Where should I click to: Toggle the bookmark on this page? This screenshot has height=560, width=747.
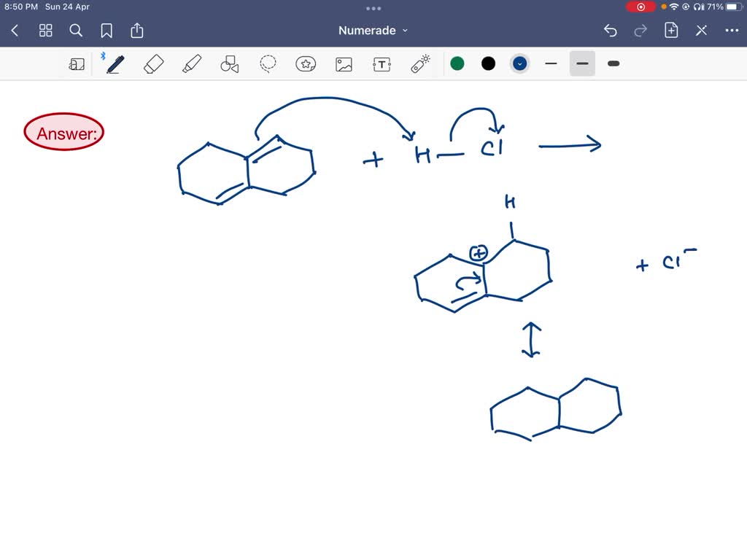coord(107,31)
